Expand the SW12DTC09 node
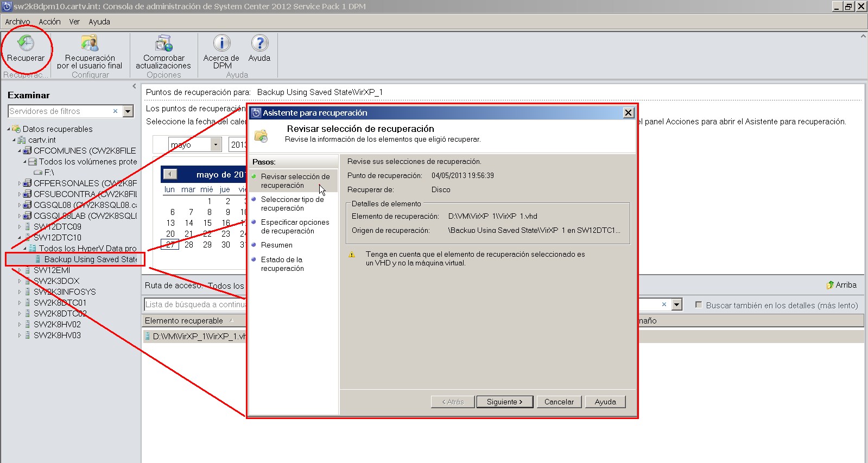The height and width of the screenshot is (463, 868). [x=20, y=227]
